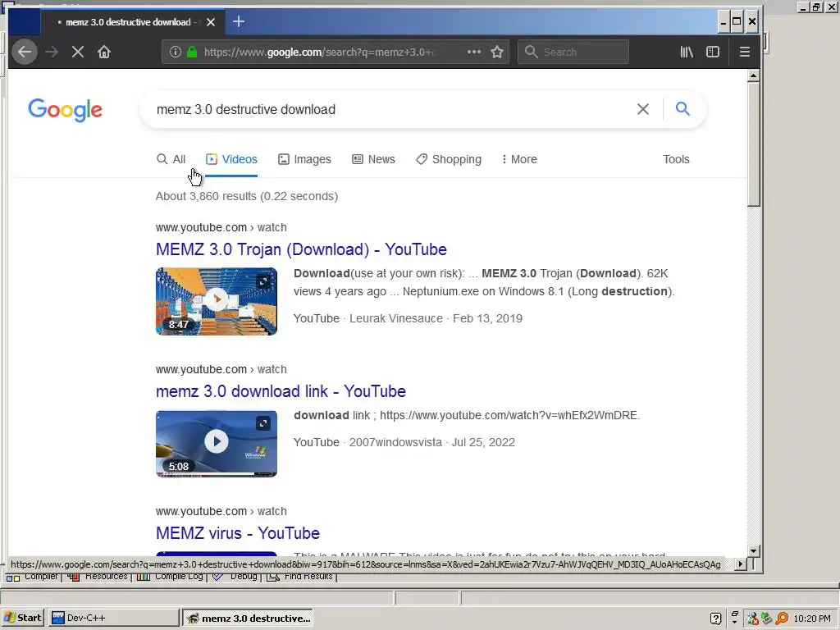Click the scrollbar down arrow

pos(753,550)
